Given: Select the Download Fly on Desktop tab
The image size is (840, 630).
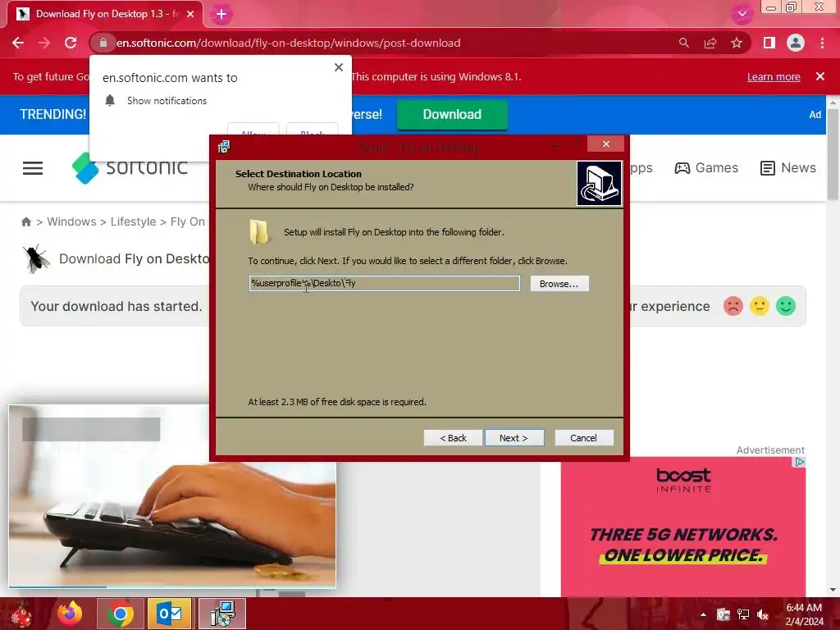Looking at the screenshot, I should tap(104, 14).
